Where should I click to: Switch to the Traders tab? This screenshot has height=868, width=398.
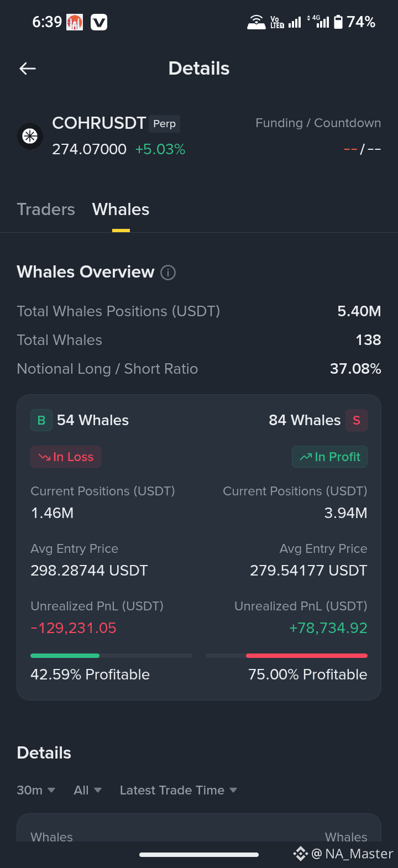(x=46, y=210)
